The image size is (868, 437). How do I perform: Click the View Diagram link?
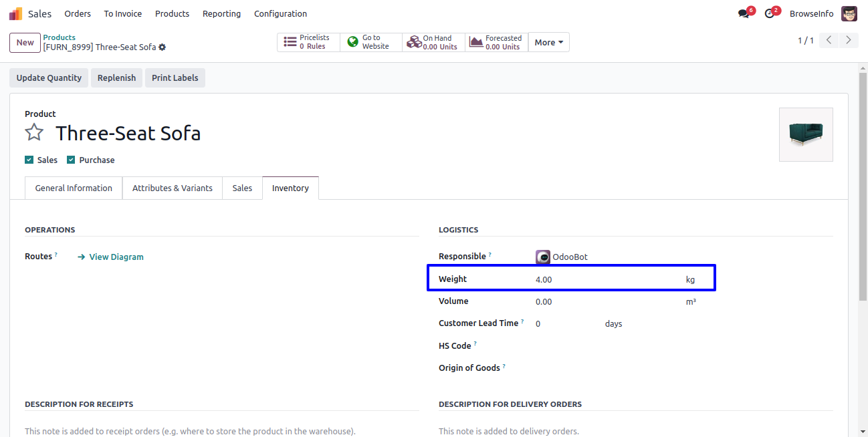110,257
